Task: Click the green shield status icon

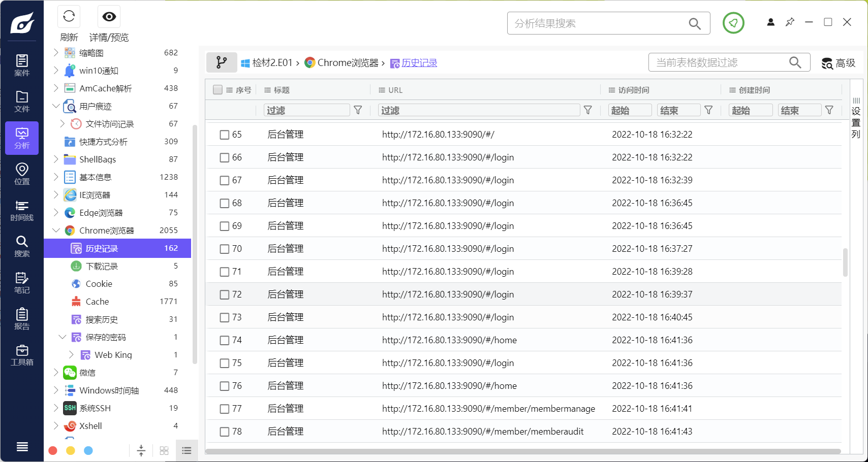Action: tap(733, 23)
